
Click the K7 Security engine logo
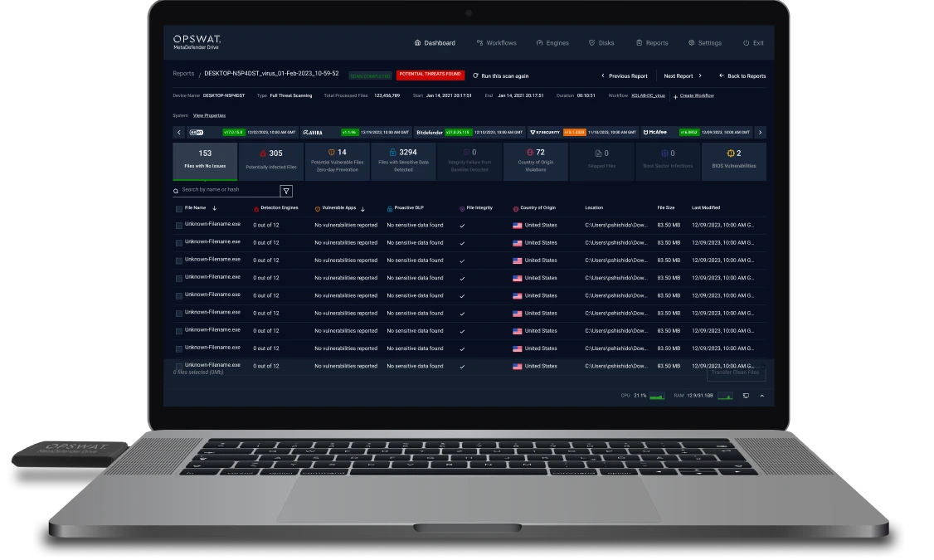pos(545,132)
